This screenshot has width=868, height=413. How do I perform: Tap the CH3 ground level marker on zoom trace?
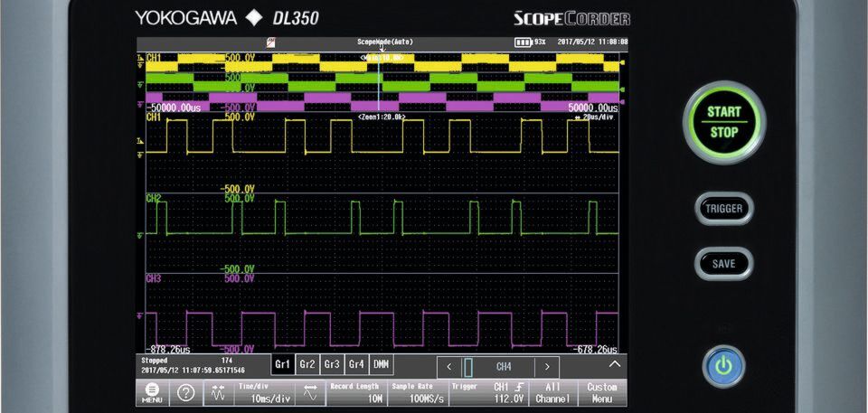[140, 314]
